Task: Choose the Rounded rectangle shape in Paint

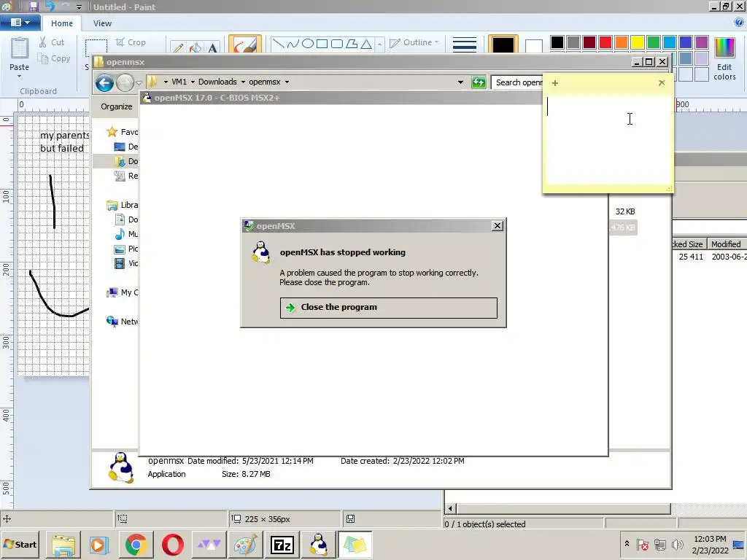Action: (x=337, y=44)
